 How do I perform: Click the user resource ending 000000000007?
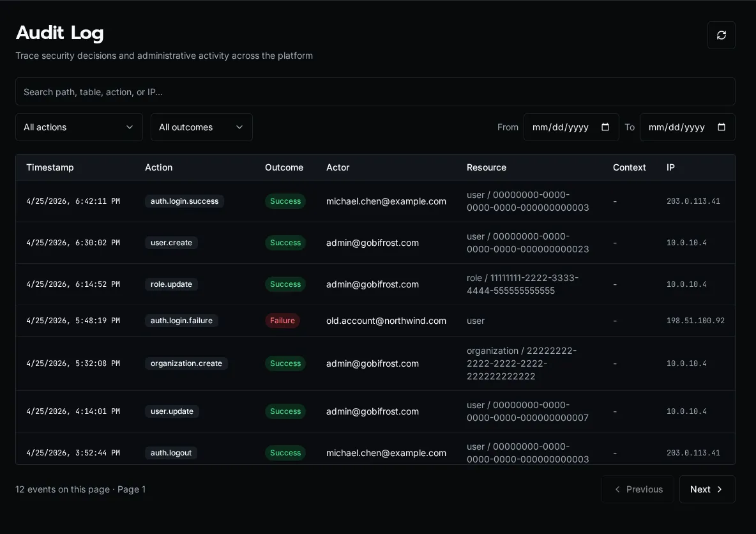click(527, 411)
